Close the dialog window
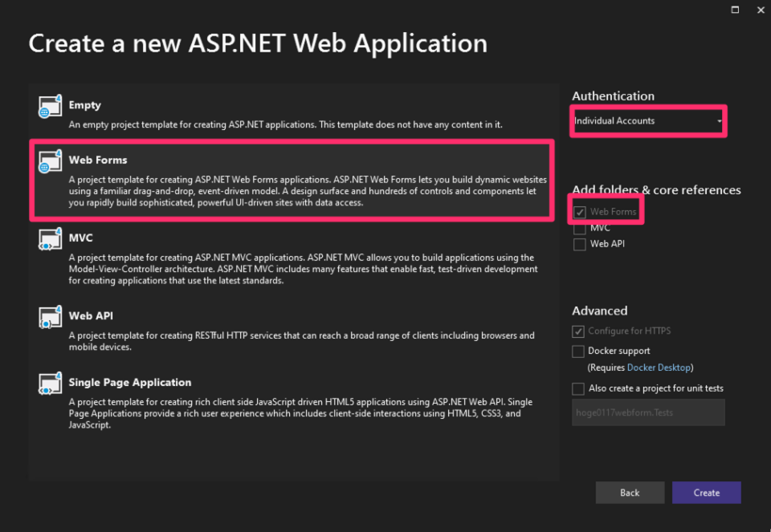 click(761, 10)
